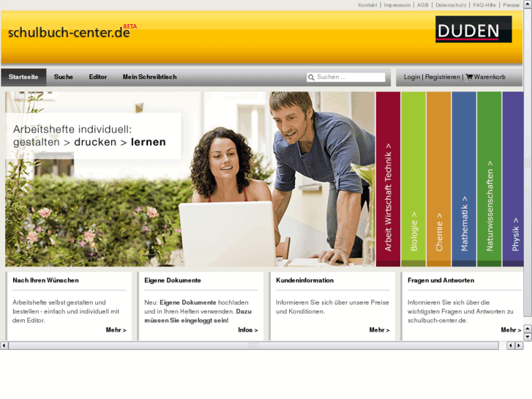Click into the Suchen search field
This screenshot has width=532, height=399.
coord(346,77)
